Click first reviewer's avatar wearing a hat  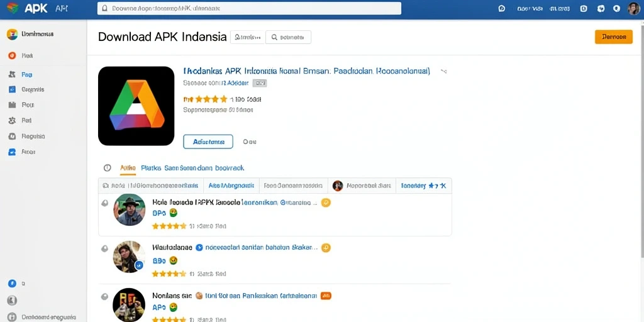click(x=129, y=210)
